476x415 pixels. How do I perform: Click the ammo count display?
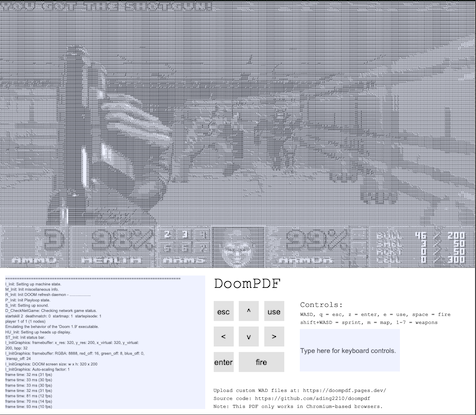pyautogui.click(x=54, y=239)
